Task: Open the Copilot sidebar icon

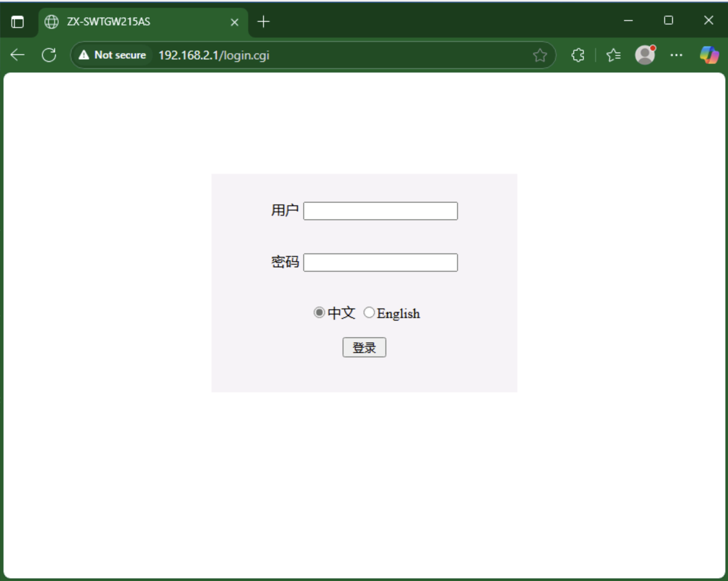Action: 709,55
